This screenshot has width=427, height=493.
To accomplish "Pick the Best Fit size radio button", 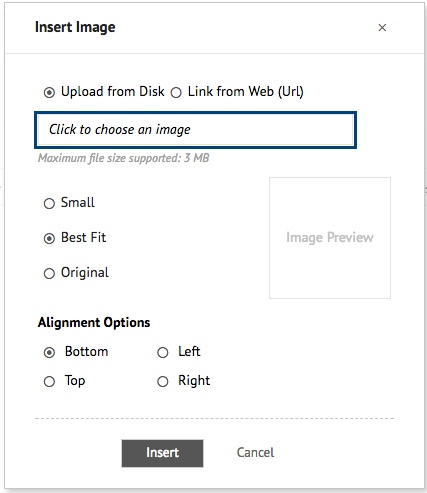I will (49, 238).
